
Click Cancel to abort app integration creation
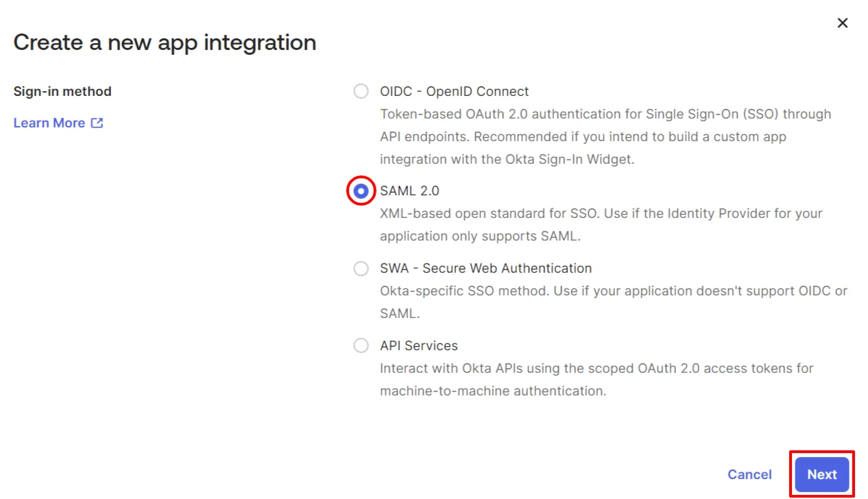(749, 474)
